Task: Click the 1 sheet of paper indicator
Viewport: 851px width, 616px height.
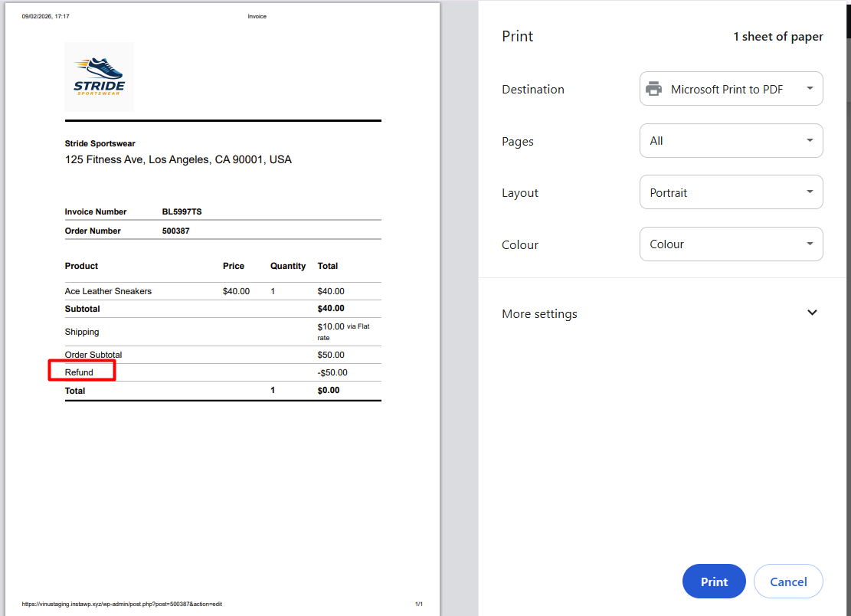Action: coord(778,36)
